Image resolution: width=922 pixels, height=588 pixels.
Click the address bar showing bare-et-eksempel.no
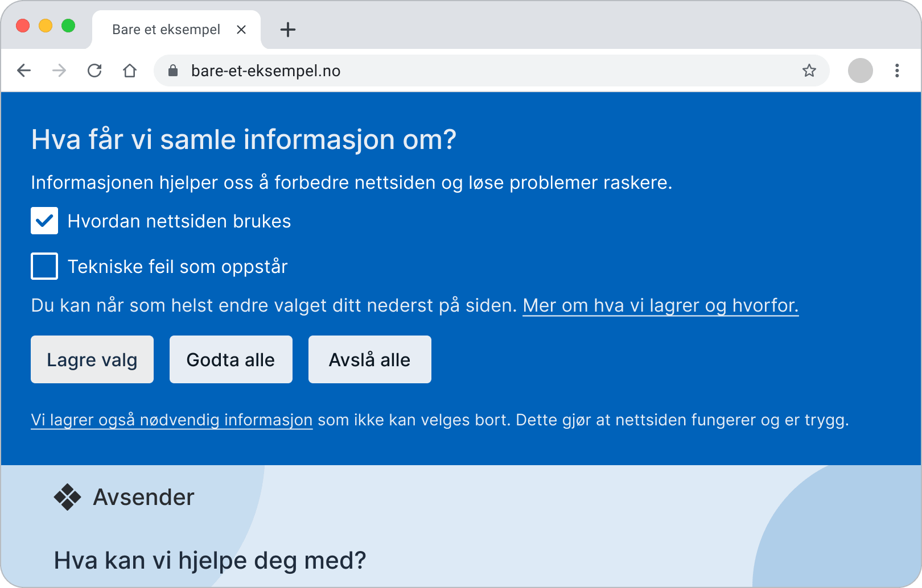click(x=492, y=71)
